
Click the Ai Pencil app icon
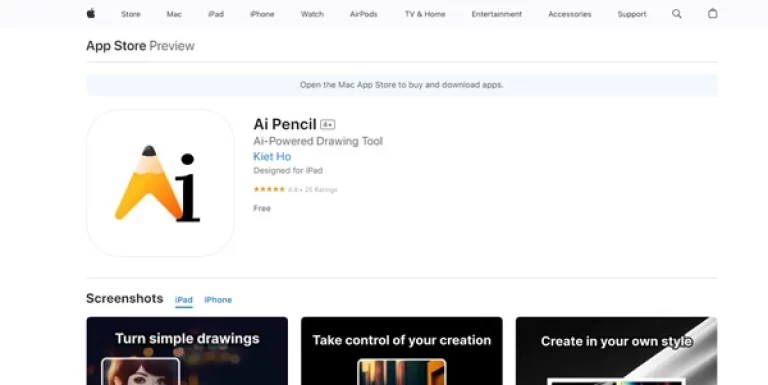click(x=160, y=183)
